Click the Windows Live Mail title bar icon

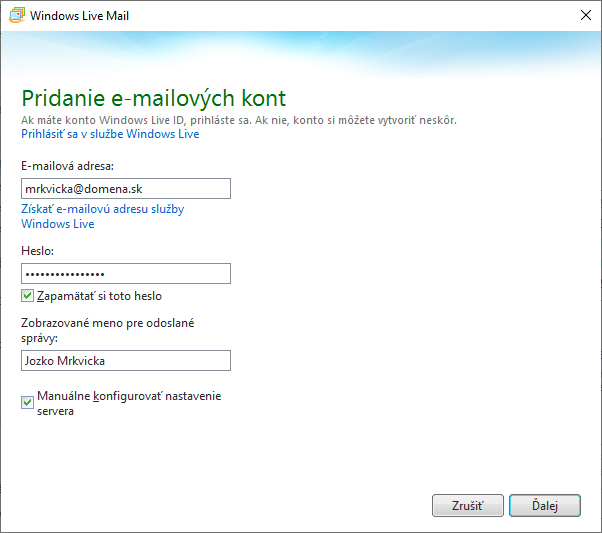coord(17,15)
